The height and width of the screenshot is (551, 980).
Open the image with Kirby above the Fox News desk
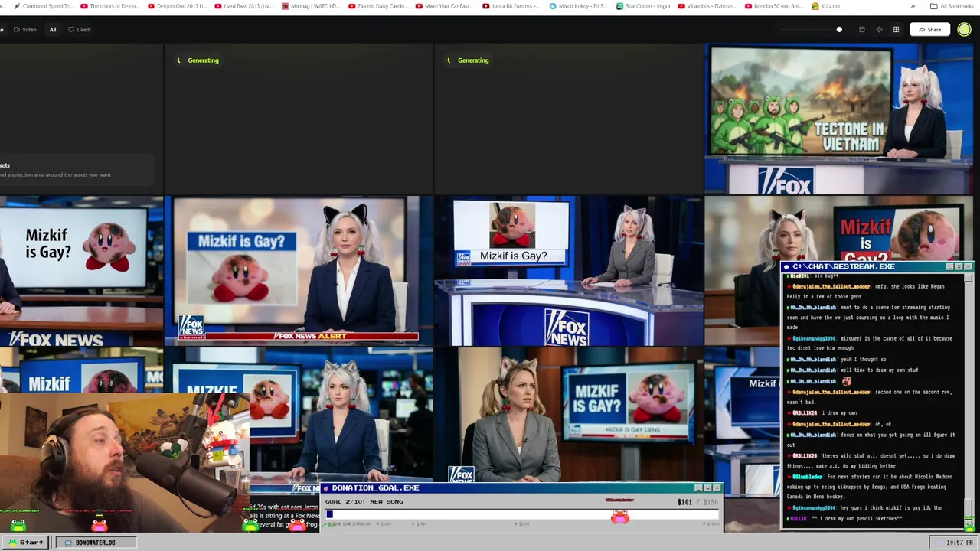[x=569, y=271]
